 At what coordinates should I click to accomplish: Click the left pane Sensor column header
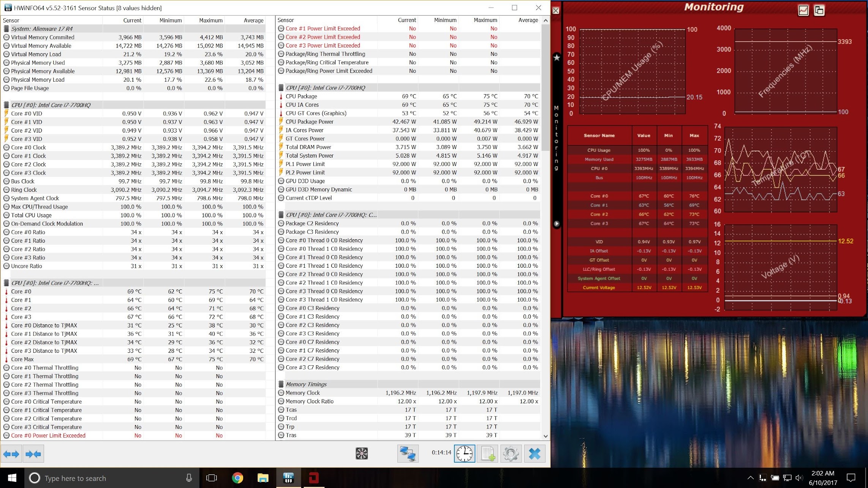[52, 21]
